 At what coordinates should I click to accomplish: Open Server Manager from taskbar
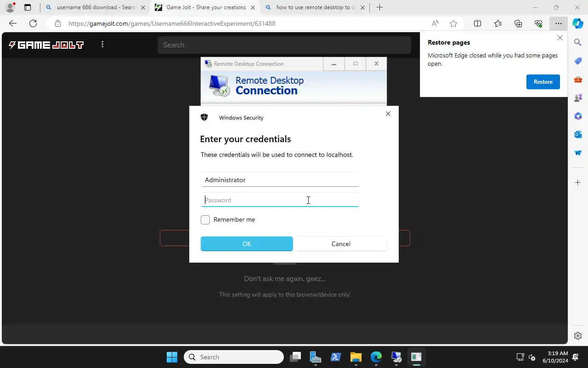tap(316, 357)
